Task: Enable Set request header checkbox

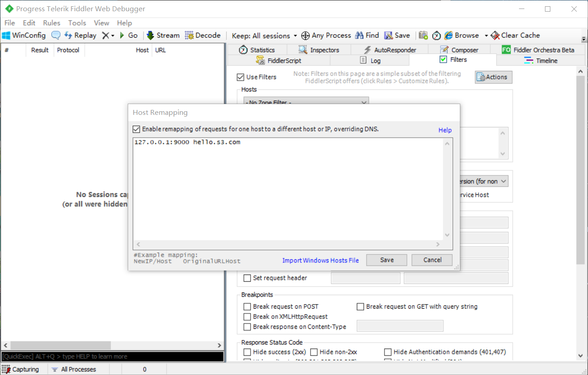Action: tap(247, 278)
